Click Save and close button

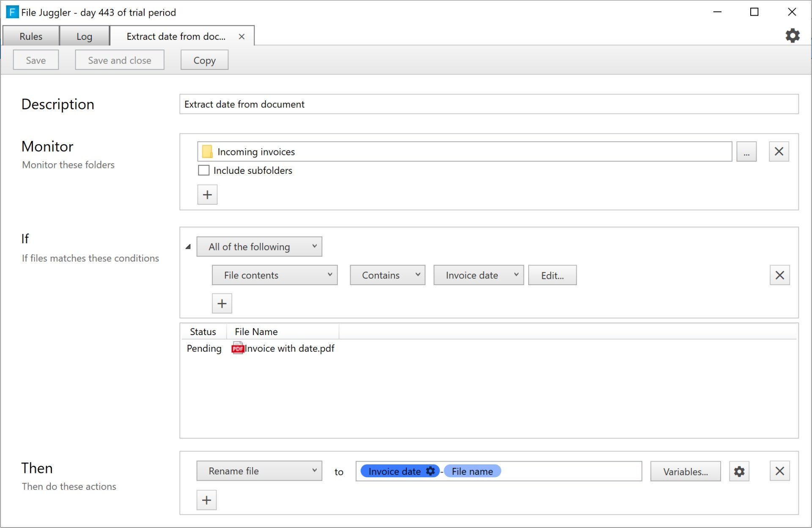click(119, 59)
